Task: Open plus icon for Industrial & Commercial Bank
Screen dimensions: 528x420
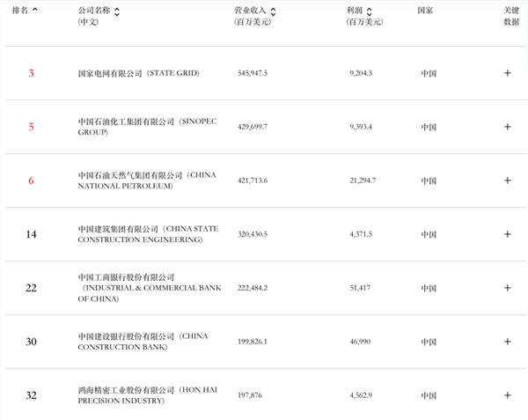Action: [508, 288]
